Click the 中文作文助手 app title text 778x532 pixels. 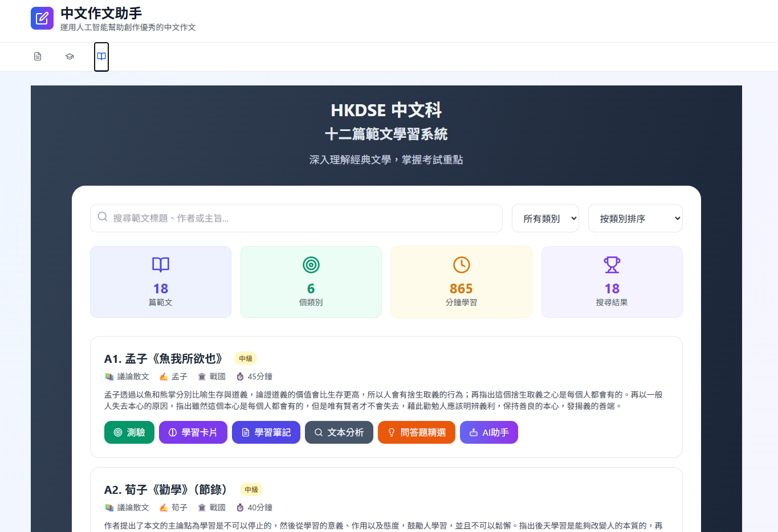click(x=101, y=13)
